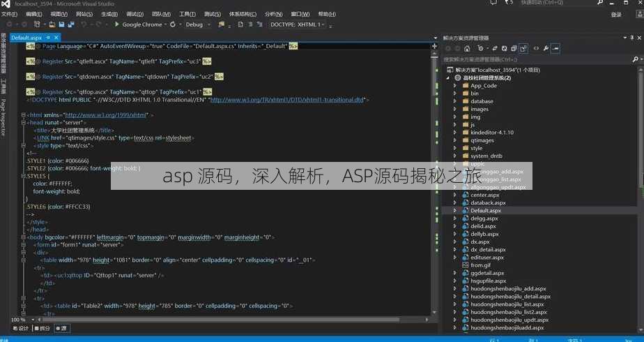This screenshot has width=644, height=342.
Task: Expand the qtimages folder
Action: 454,140
